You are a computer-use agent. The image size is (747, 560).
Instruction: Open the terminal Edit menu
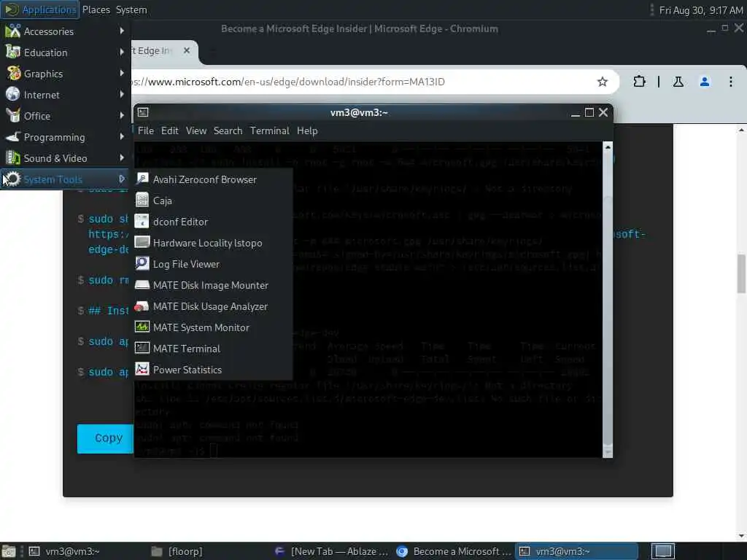pos(169,131)
